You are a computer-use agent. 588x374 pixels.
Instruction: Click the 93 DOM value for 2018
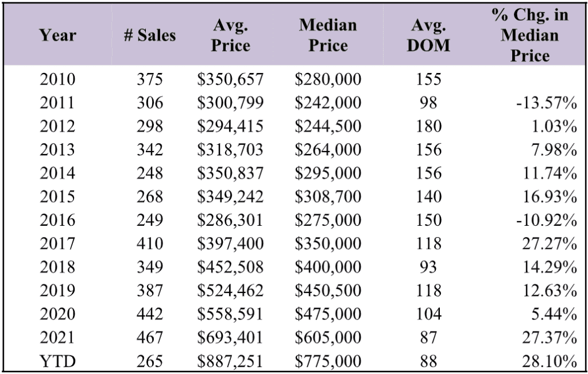pos(428,267)
